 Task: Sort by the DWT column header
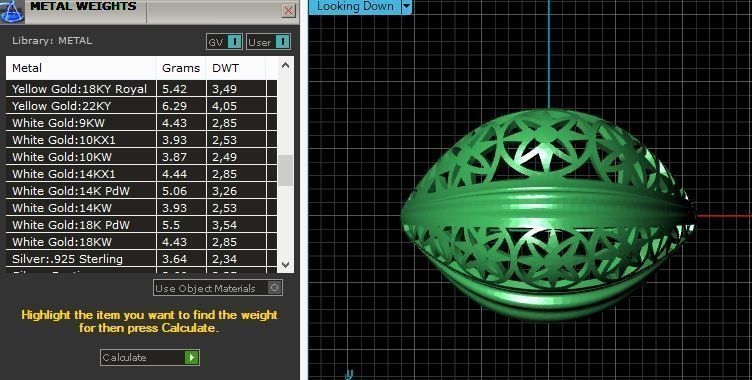tap(235, 68)
